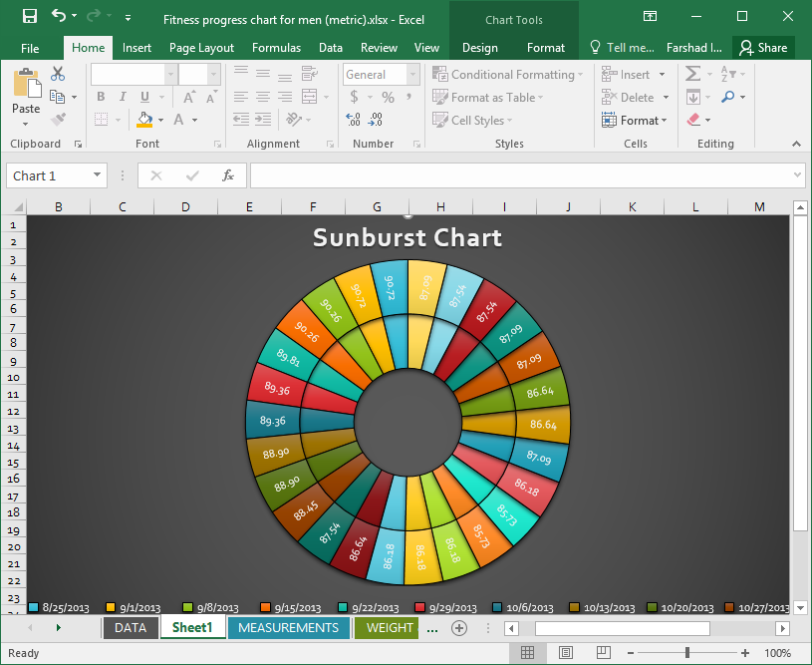The width and height of the screenshot is (812, 665).
Task: Collapse the ribbon using the chevron arrow
Action: pos(798,145)
